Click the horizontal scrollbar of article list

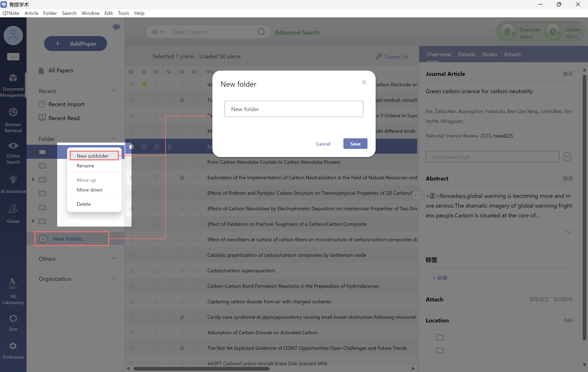point(202,369)
